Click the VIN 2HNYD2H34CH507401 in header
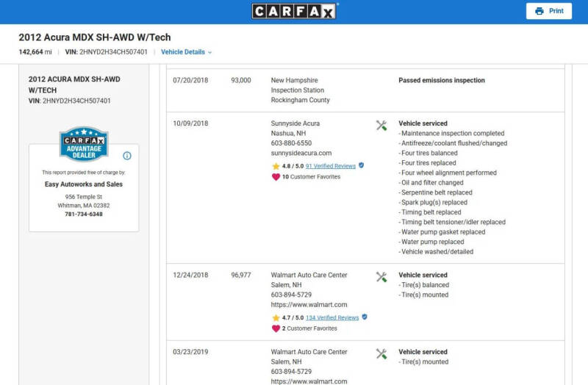This screenshot has height=385, width=588. (x=106, y=52)
